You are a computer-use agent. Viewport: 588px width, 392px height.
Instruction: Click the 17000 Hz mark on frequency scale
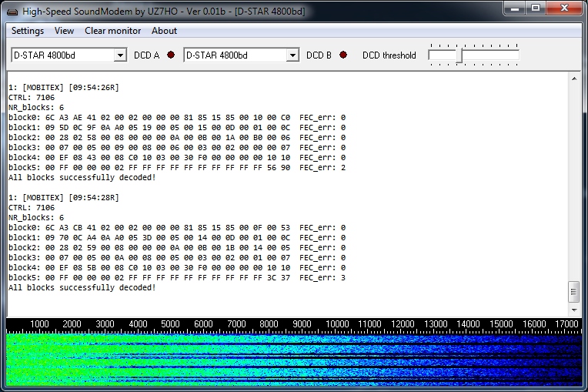point(566,323)
